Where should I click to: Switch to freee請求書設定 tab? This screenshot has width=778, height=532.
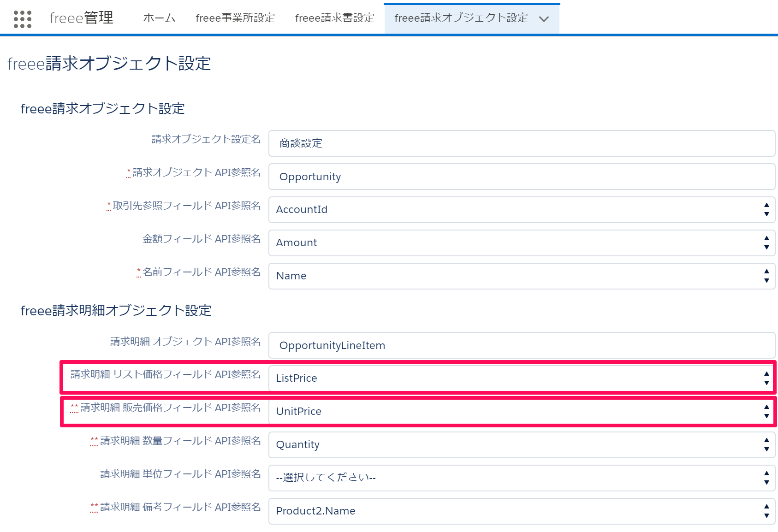coord(335,18)
